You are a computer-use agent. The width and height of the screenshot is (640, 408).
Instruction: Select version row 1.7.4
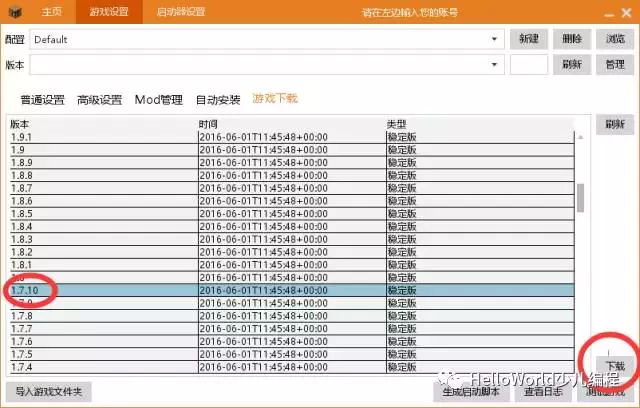pos(292,367)
